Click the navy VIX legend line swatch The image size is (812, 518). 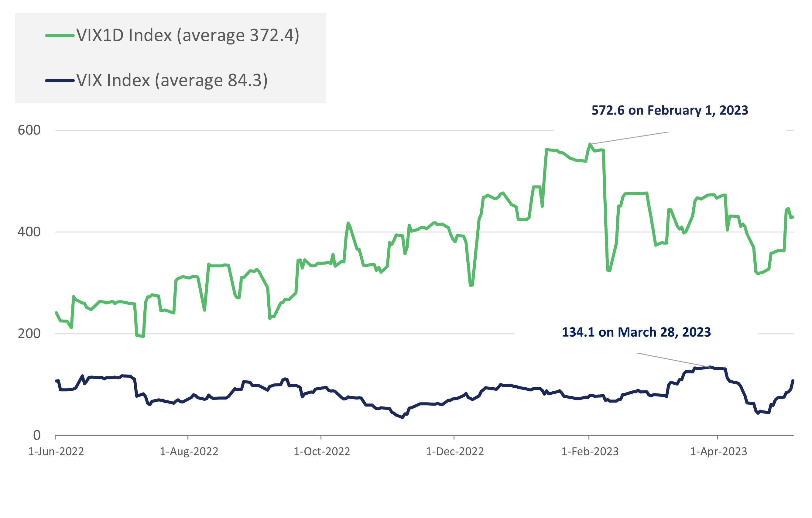60,81
